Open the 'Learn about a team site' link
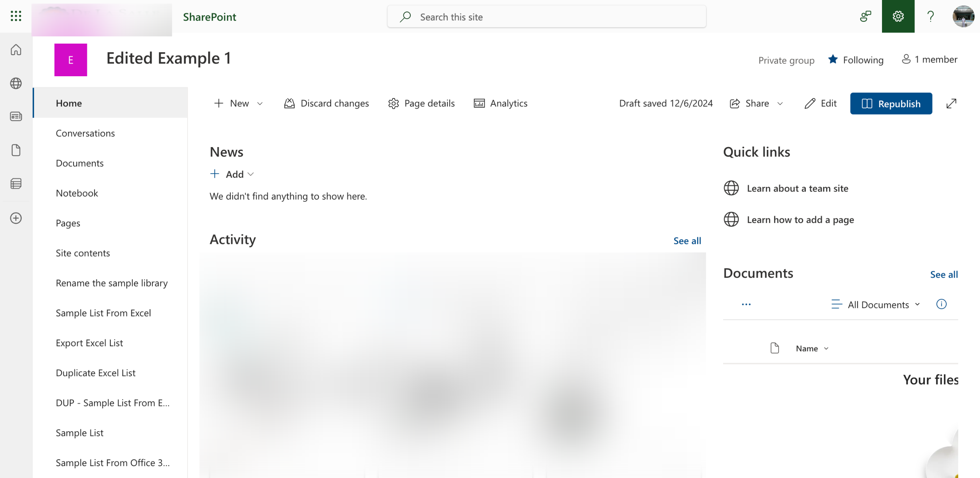This screenshot has width=980, height=478. pos(797,188)
